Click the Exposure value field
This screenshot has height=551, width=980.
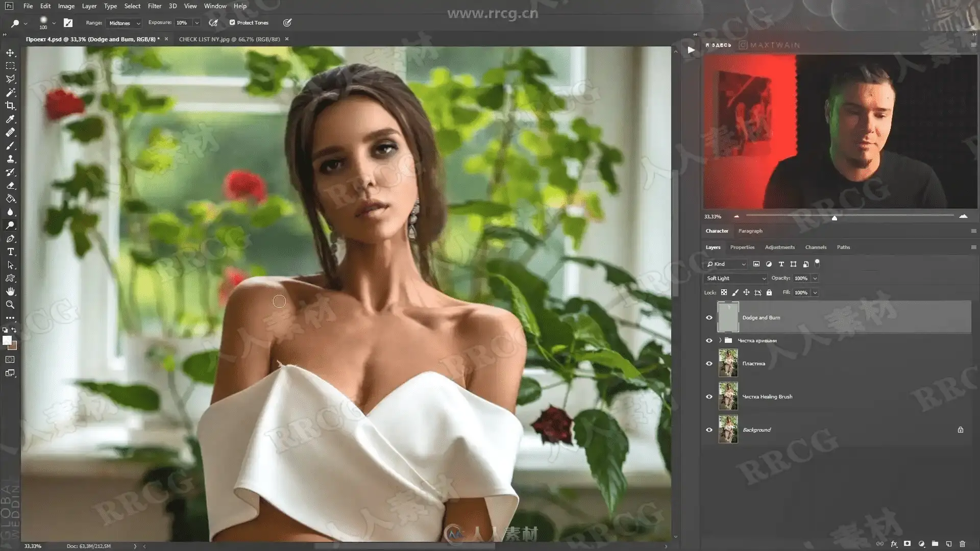[x=183, y=23]
